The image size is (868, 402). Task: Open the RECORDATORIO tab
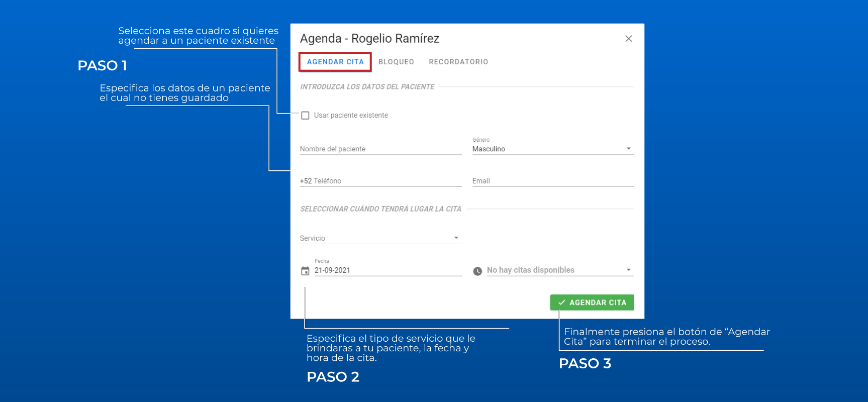click(458, 62)
